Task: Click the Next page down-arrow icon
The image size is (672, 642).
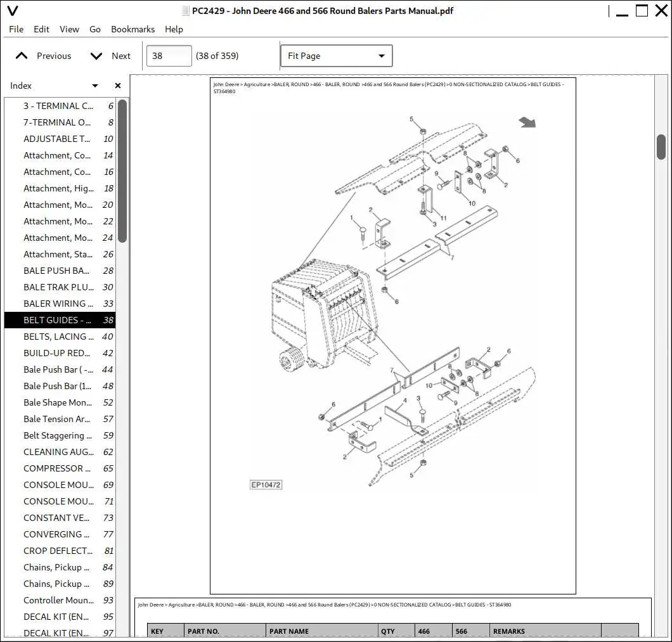Action: click(x=96, y=56)
